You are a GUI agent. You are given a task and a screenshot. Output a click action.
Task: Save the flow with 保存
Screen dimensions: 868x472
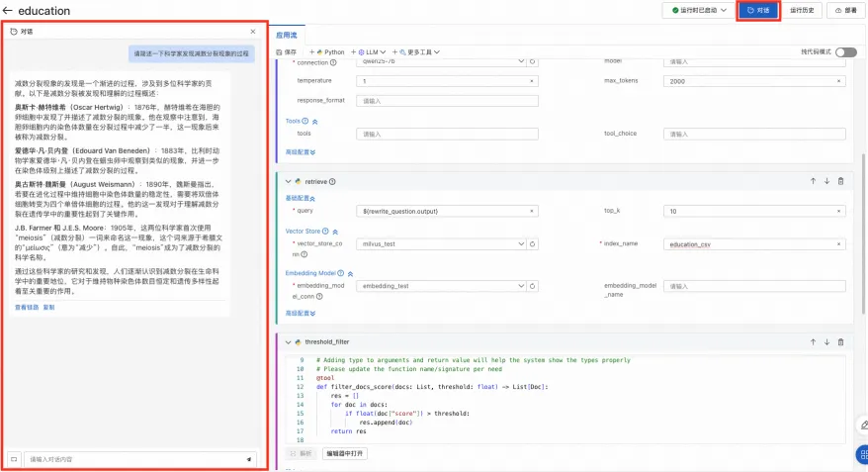287,52
